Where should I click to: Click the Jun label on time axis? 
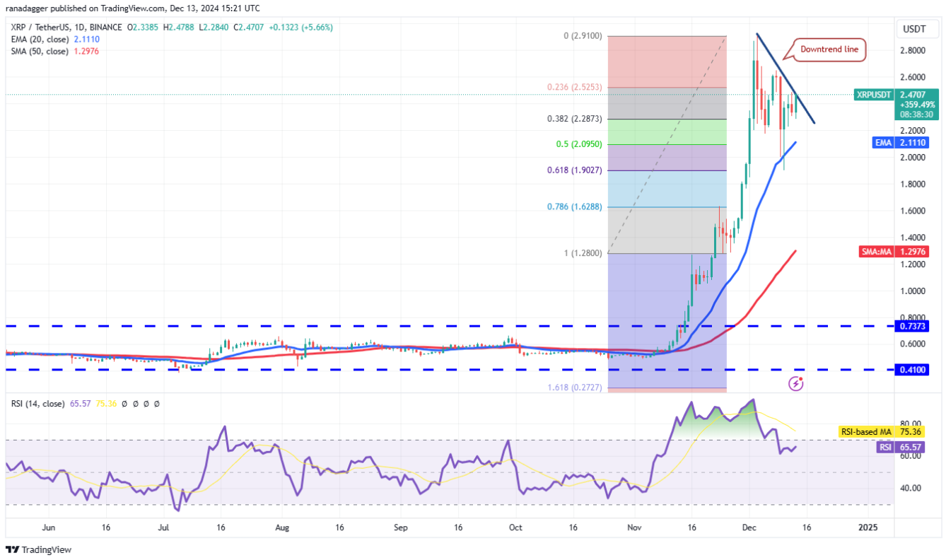(48, 527)
